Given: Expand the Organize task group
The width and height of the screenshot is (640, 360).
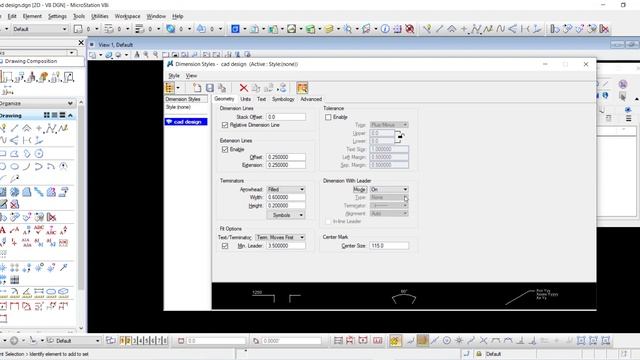Looking at the screenshot, I should tap(70, 103).
